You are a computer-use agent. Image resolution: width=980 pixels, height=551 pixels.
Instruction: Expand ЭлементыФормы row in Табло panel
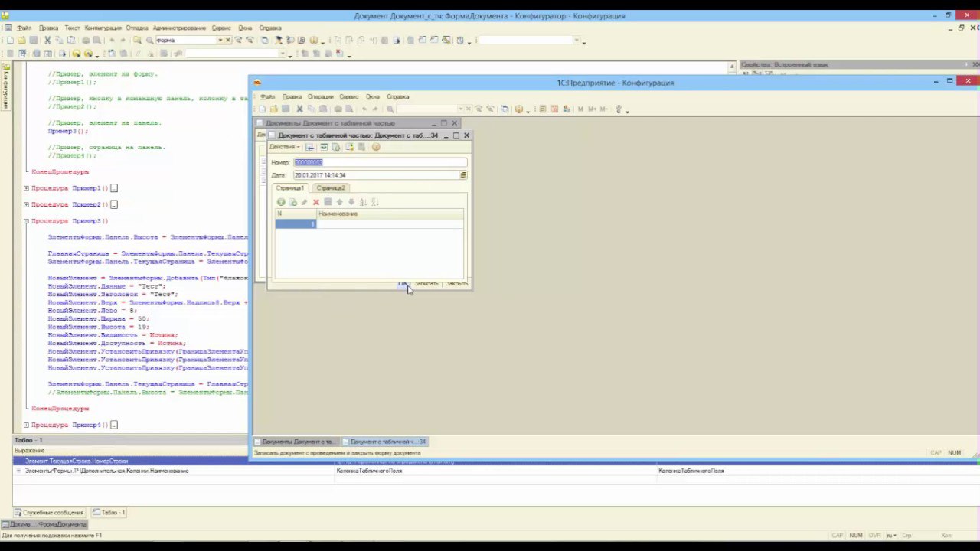coord(18,471)
